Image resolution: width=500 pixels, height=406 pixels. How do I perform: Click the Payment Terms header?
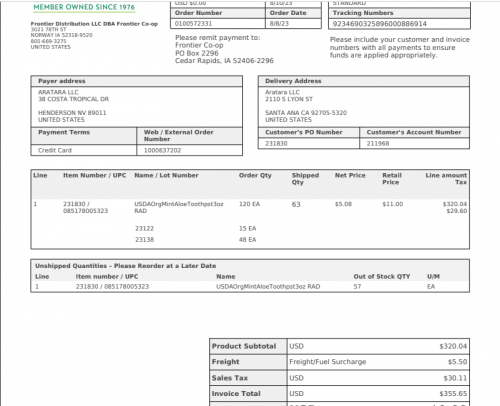click(64, 132)
